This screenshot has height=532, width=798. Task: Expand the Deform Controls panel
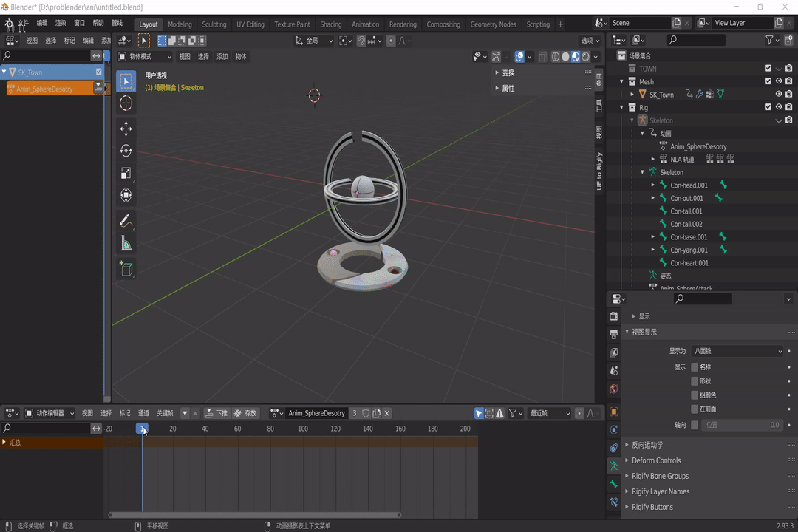tap(655, 460)
